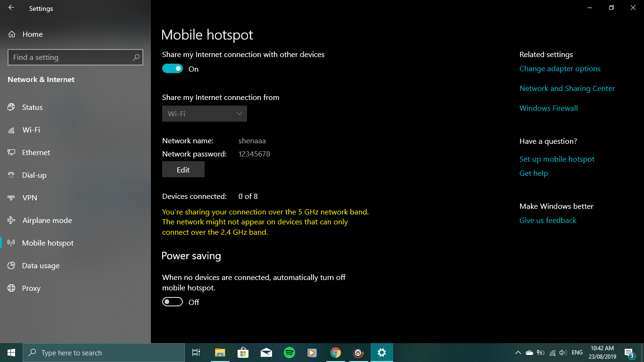644x362 pixels.
Task: Open Task View from the taskbar
Action: click(196, 353)
